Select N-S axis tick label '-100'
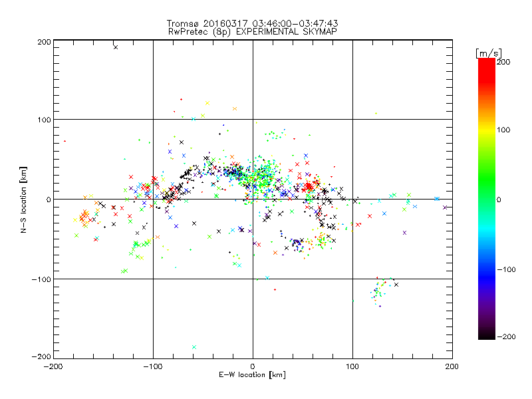532x399 pixels. [41, 279]
